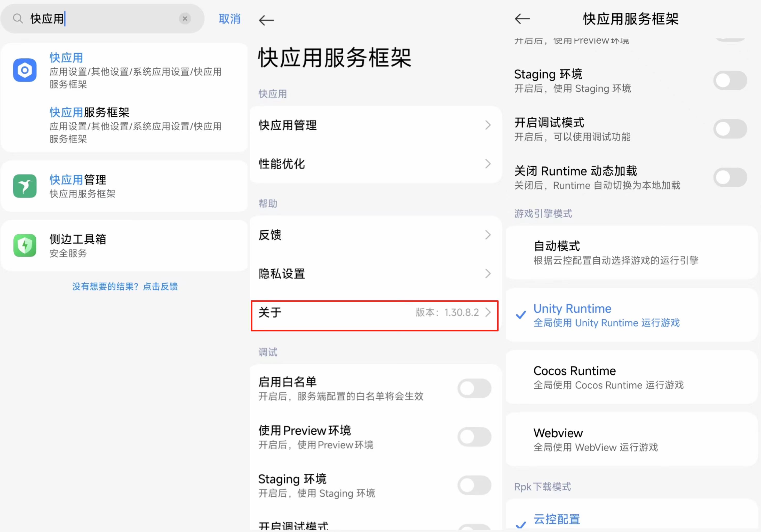Open 侧边工具箱 search result

tap(124, 246)
